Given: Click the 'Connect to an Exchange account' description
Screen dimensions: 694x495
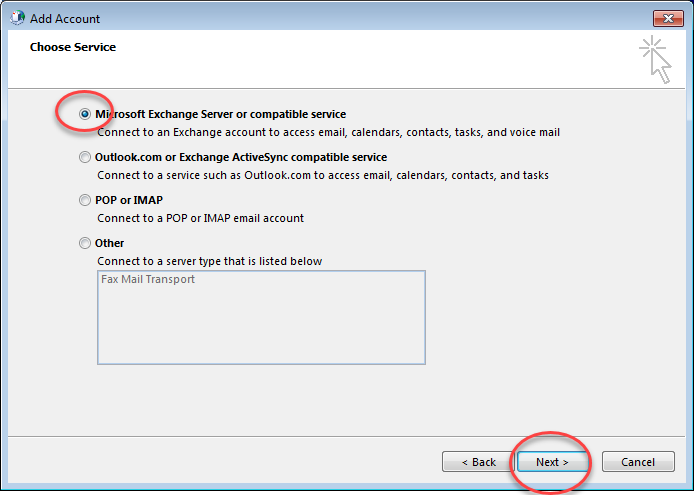Looking at the screenshot, I should coord(328,132).
